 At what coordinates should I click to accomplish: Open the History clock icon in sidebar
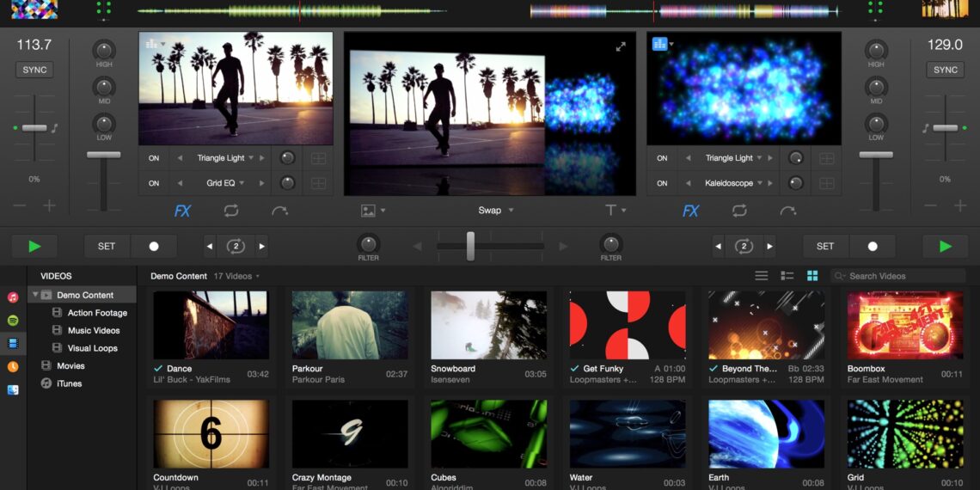[x=13, y=366]
